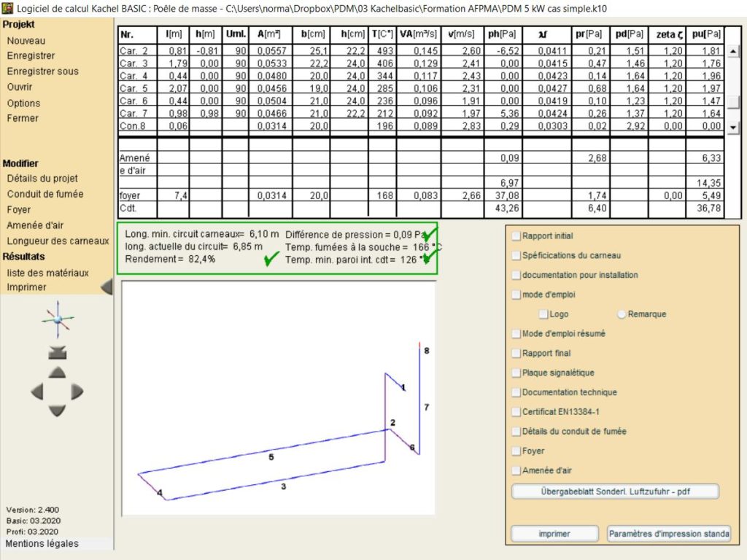Open Détails du projet
Screen dimensions: 747x560
coord(42,179)
